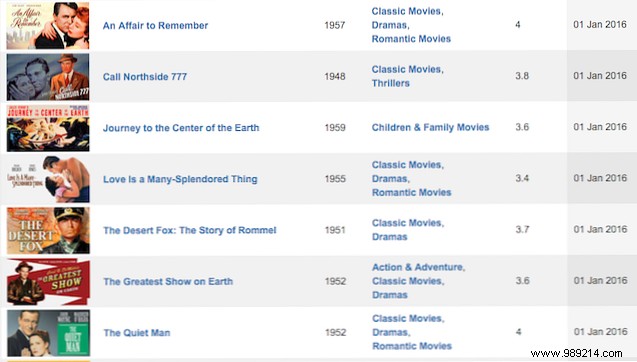The height and width of the screenshot is (362, 637).
Task: Open Call Northside 777 poster thumbnail
Action: click(x=48, y=77)
